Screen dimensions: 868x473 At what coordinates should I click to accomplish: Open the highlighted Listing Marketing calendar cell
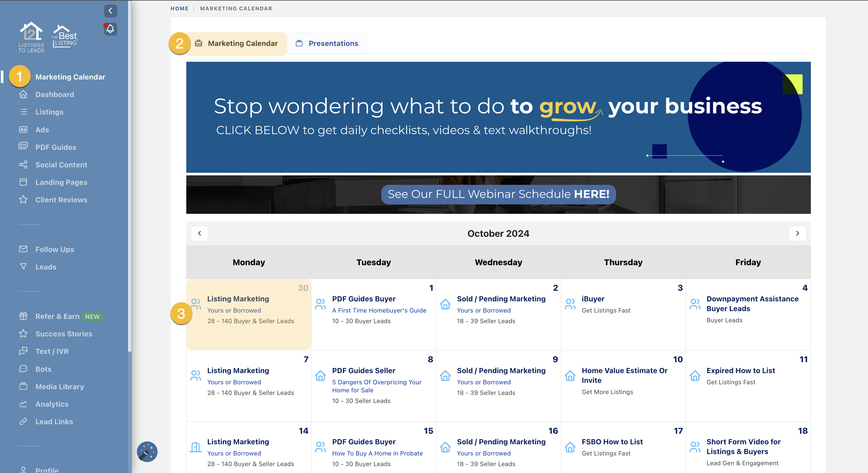(249, 314)
